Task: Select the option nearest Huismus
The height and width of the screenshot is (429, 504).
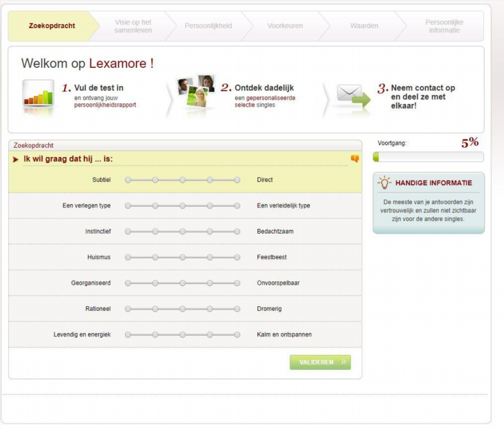Action: point(128,257)
